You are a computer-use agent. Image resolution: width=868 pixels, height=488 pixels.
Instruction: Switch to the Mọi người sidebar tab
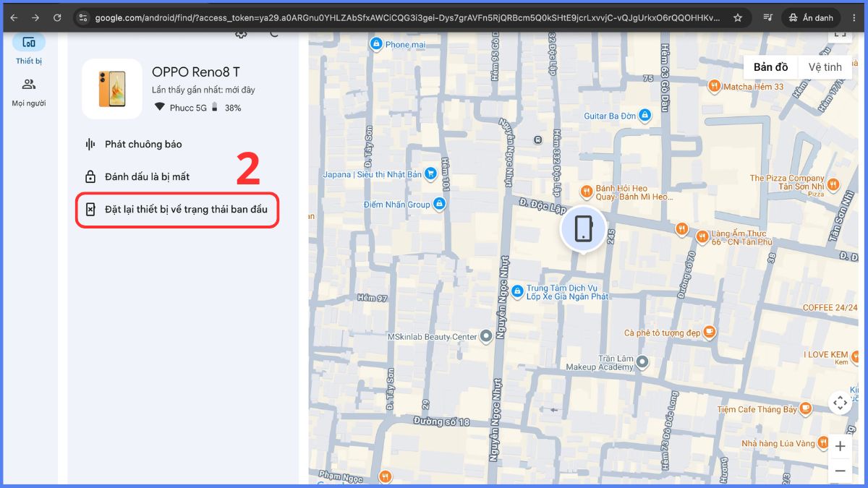(29, 93)
